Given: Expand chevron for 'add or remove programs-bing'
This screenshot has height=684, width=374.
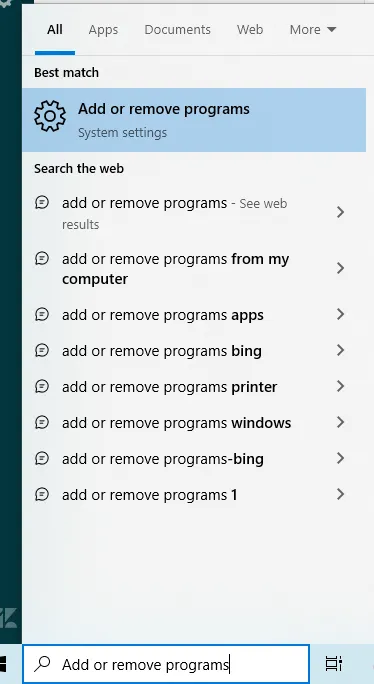Looking at the screenshot, I should coord(340,458).
